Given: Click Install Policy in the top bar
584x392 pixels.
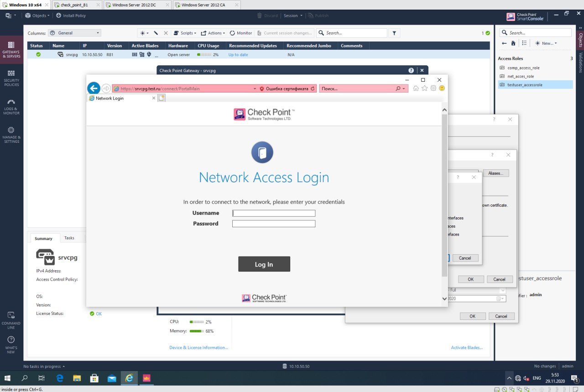Looking at the screenshot, I should (71, 16).
